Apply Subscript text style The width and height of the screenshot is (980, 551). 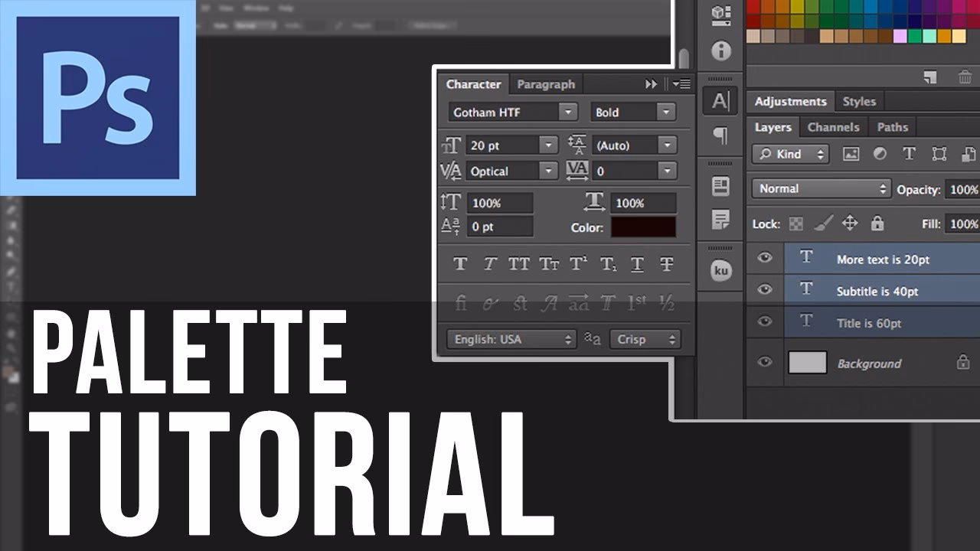tap(608, 264)
